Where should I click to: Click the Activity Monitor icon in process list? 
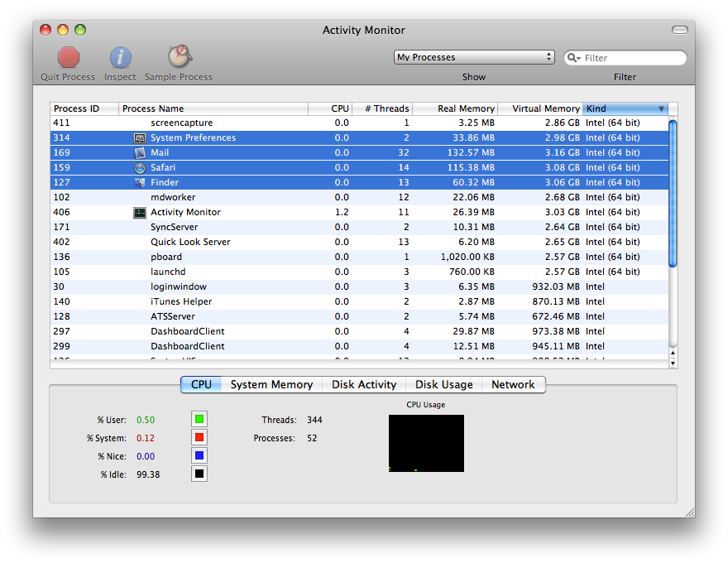tap(140, 213)
